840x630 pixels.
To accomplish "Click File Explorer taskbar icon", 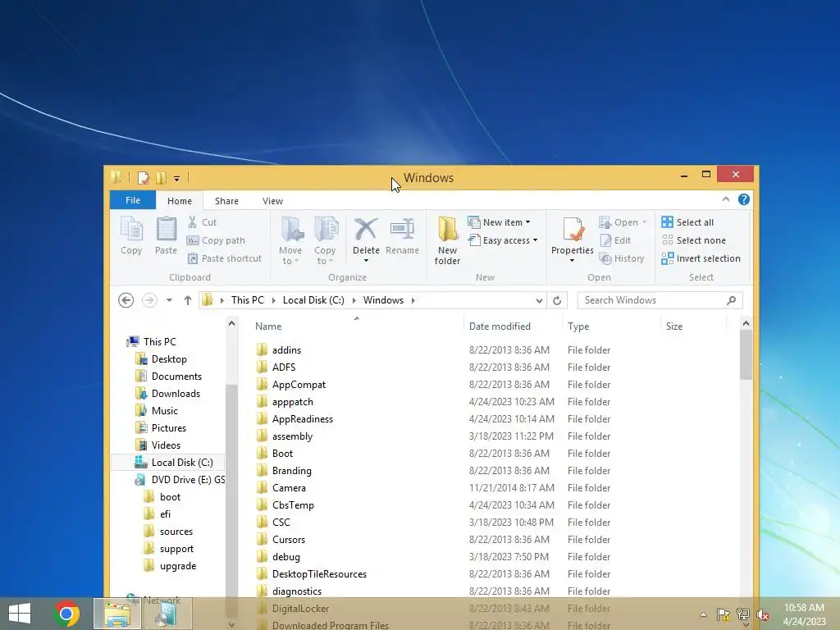I will tap(116, 614).
